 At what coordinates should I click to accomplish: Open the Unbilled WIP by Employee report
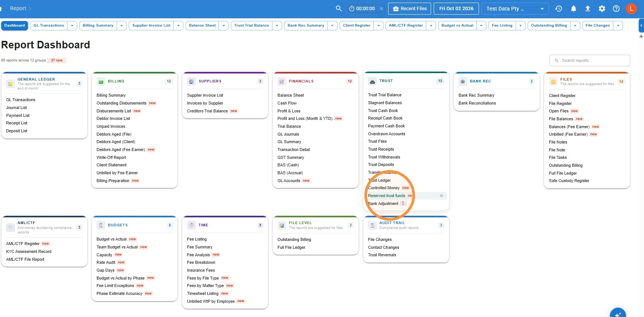pyautogui.click(x=211, y=301)
